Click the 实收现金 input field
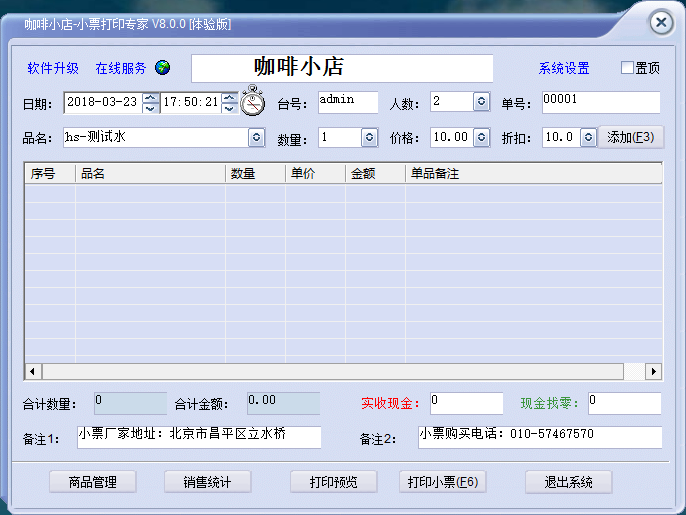The width and height of the screenshot is (686, 515). pyautogui.click(x=466, y=403)
